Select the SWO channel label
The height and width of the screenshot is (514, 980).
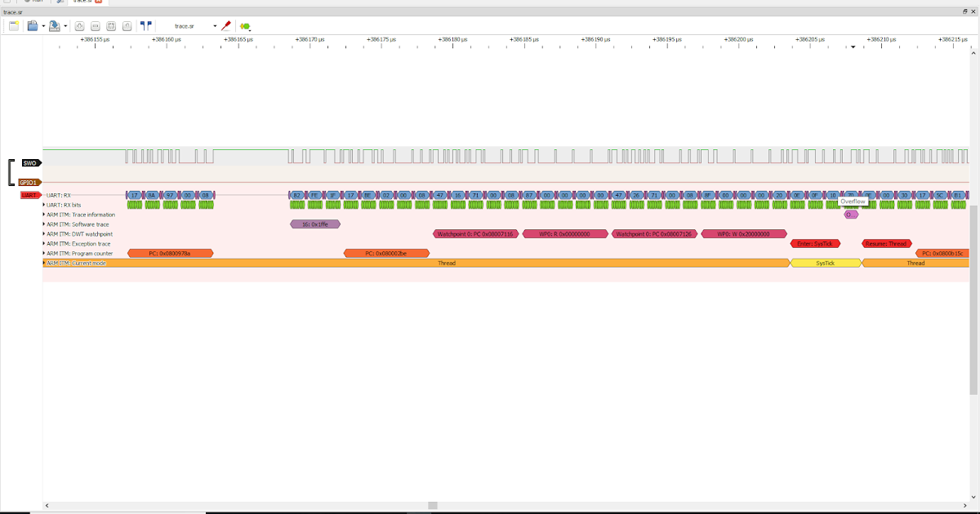[x=30, y=163]
